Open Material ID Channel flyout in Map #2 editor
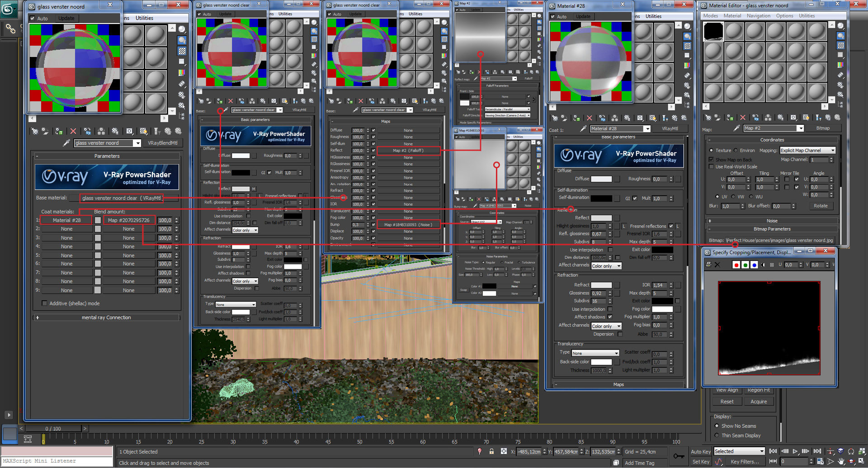The width and height of the screenshot is (868, 468). [x=793, y=117]
